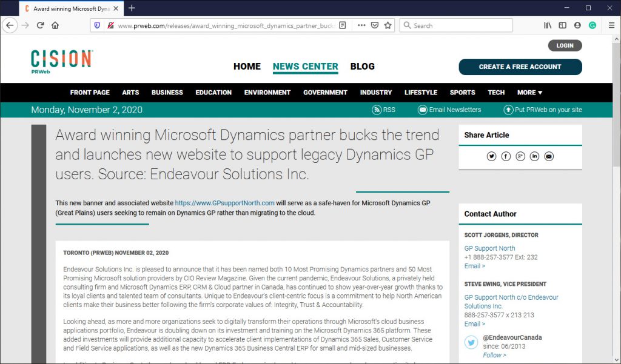Select TECH category
621x364 pixels.
click(496, 92)
